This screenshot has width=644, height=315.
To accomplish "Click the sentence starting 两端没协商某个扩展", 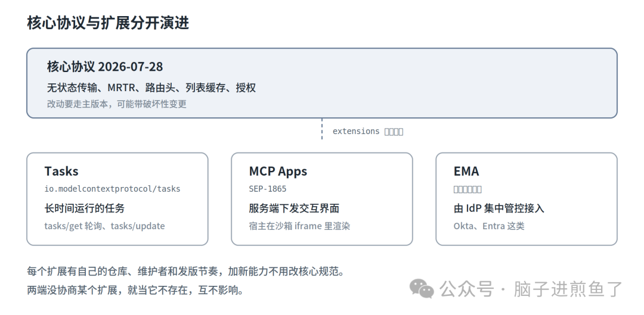I will coord(135,291).
